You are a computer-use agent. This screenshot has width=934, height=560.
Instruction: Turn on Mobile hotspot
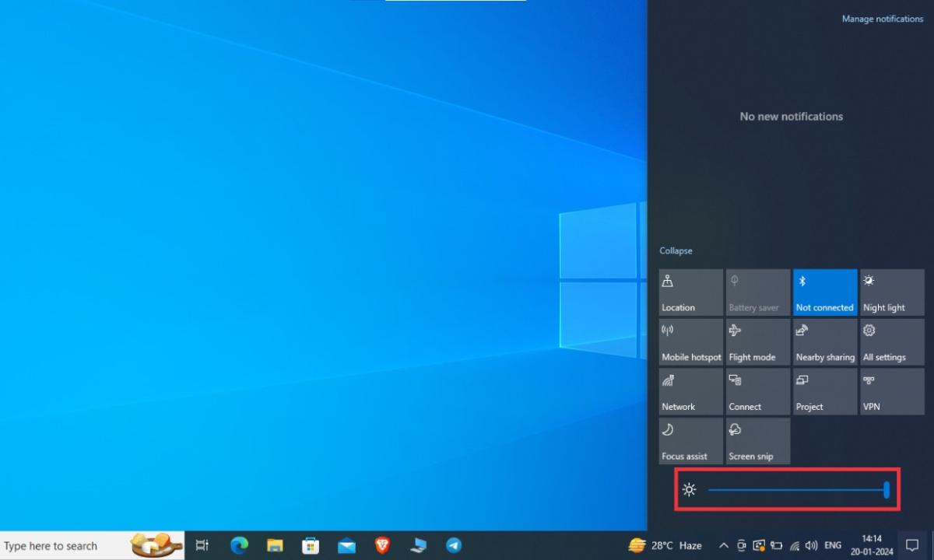tap(690, 341)
